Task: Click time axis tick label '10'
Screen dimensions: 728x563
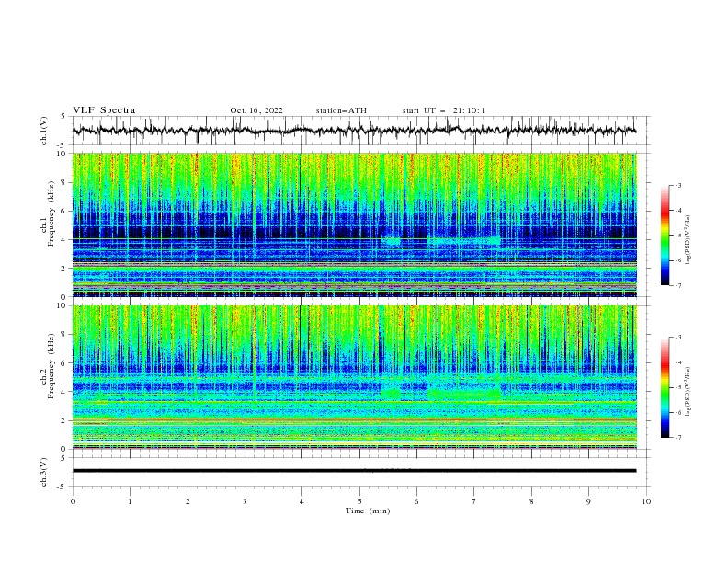Action: [x=646, y=501]
